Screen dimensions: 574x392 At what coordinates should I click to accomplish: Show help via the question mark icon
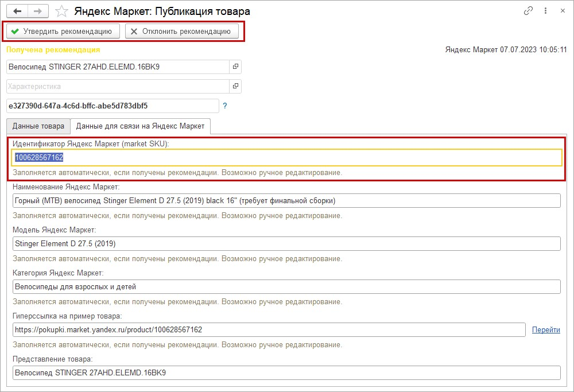tap(225, 106)
